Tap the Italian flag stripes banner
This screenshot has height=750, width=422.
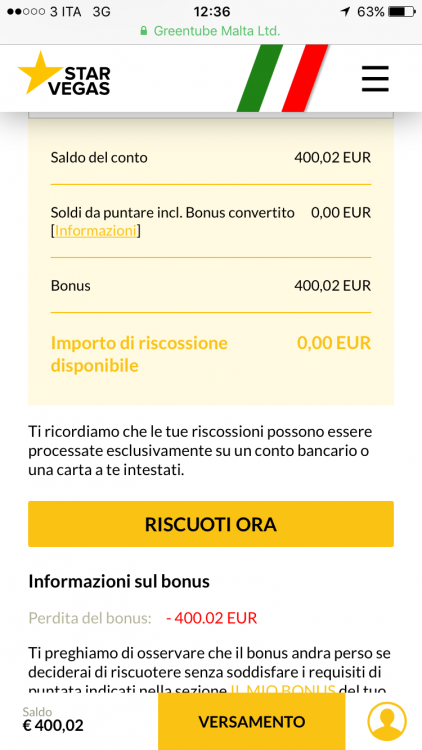point(283,78)
